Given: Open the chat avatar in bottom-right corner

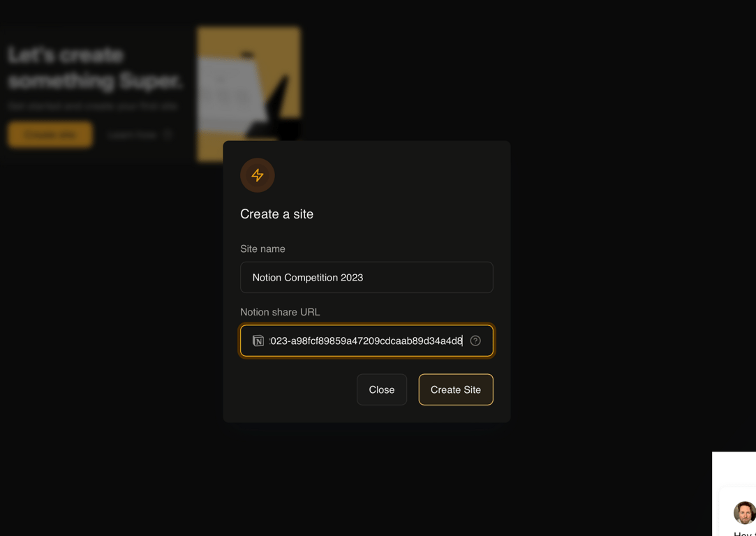Looking at the screenshot, I should [x=744, y=512].
